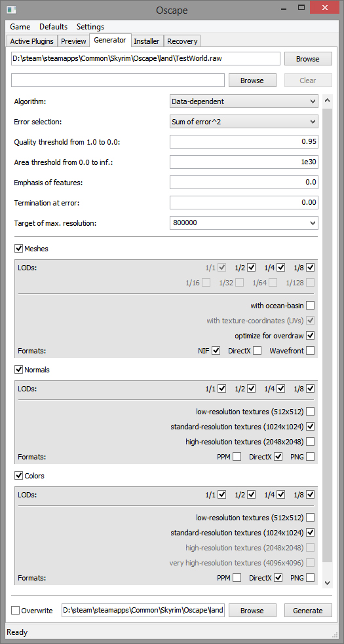Click the Oscape app icon in title bar
Viewport: 344px width, 644px height.
(x=12, y=10)
